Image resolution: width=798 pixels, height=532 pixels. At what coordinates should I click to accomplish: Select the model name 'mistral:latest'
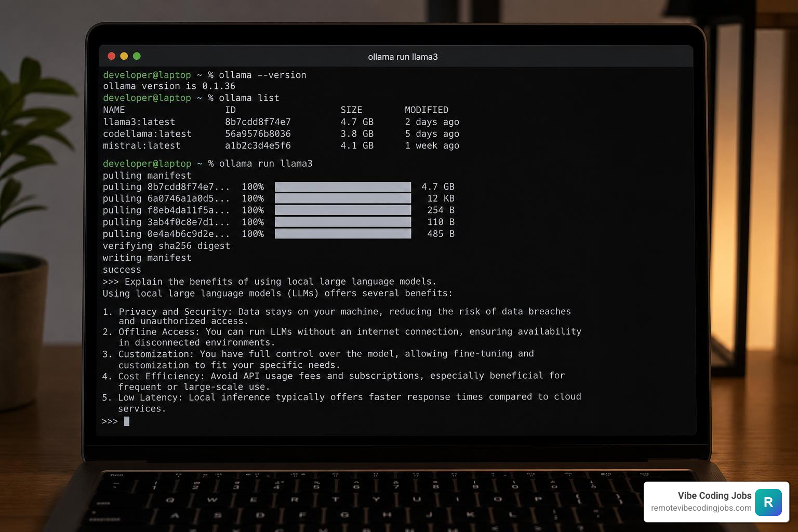tap(141, 146)
